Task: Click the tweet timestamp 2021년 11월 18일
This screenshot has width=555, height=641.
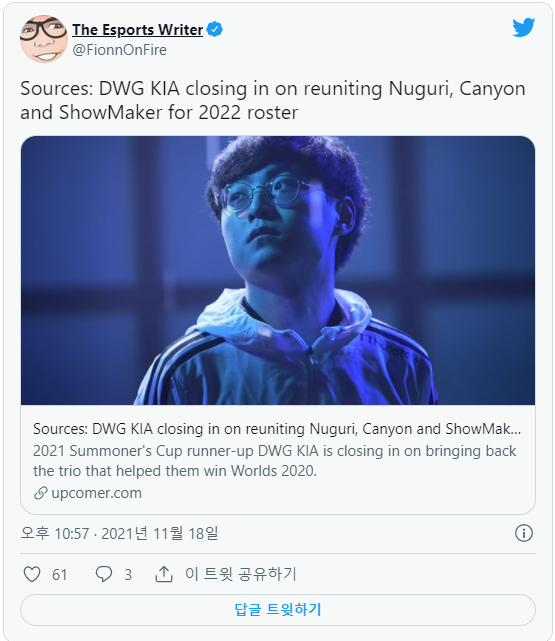Action: [x=160, y=533]
